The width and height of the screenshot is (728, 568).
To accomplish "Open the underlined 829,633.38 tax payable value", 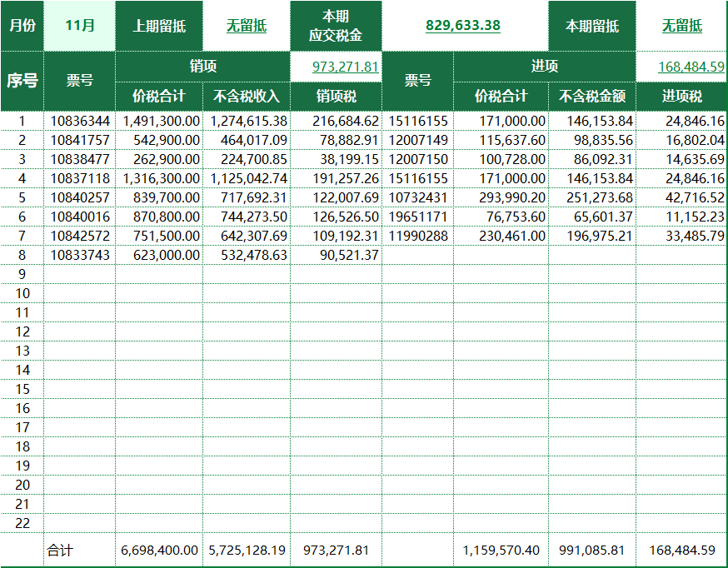I will 462,26.
